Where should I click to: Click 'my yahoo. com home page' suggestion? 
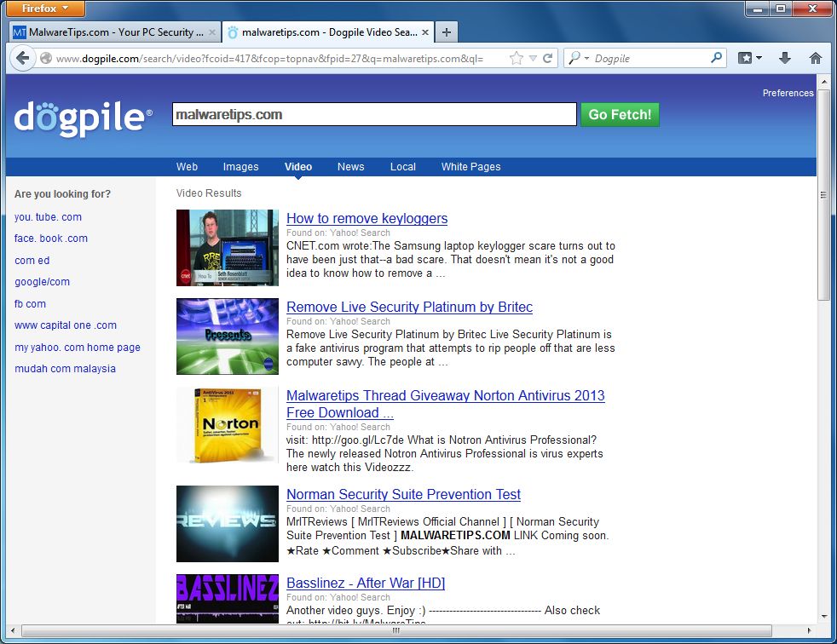tap(78, 348)
